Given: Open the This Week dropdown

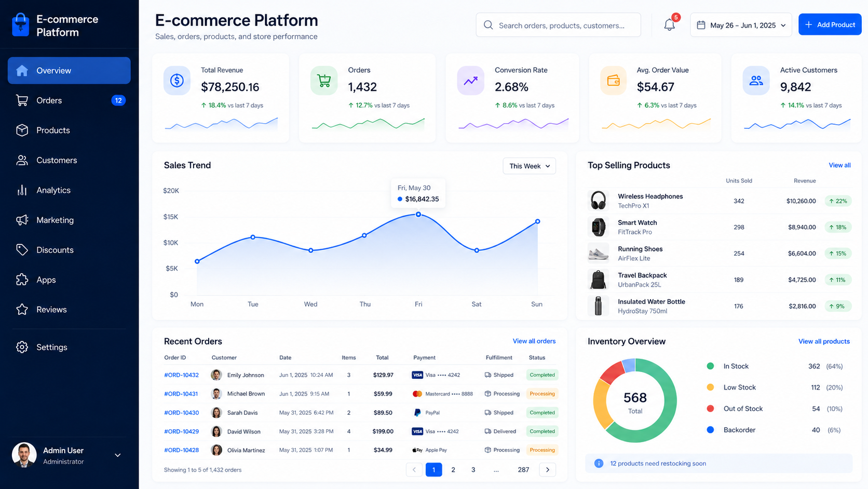Looking at the screenshot, I should point(529,166).
